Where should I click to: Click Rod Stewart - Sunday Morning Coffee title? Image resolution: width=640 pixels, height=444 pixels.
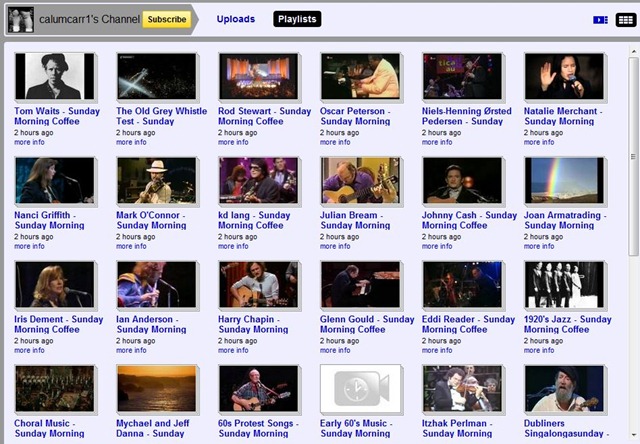pos(264,116)
